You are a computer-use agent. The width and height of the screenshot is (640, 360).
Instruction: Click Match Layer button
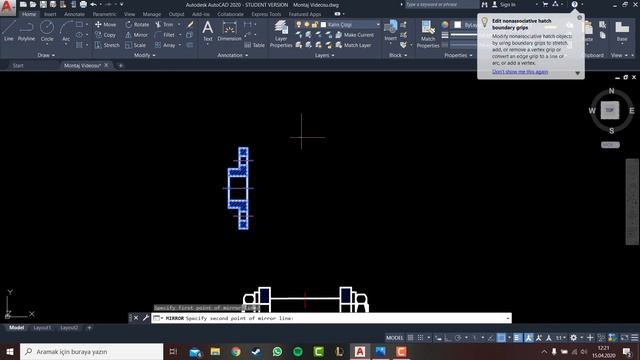tap(353, 45)
